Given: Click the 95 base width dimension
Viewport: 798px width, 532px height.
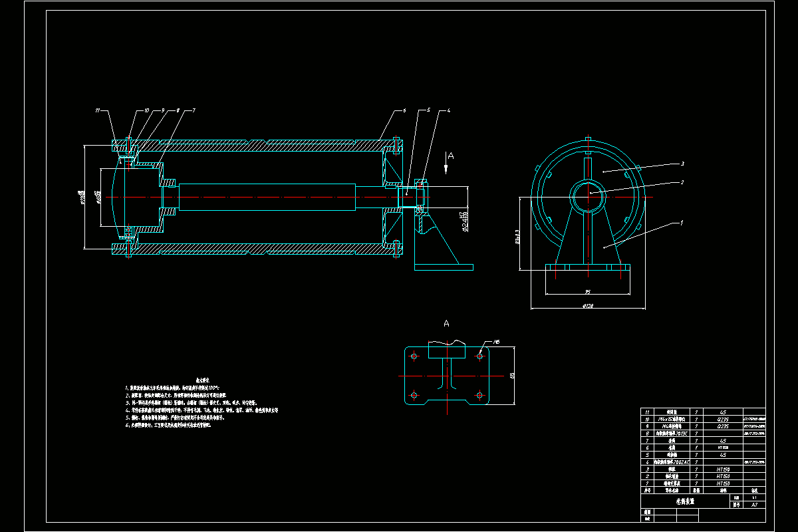Looking at the screenshot, I should click(x=588, y=292).
